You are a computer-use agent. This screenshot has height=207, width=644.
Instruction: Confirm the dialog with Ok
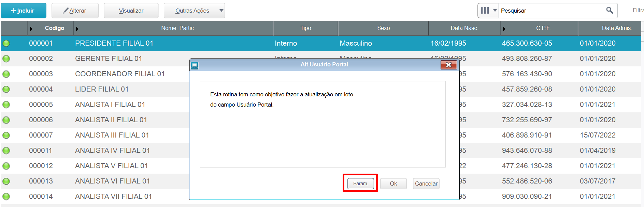point(393,184)
